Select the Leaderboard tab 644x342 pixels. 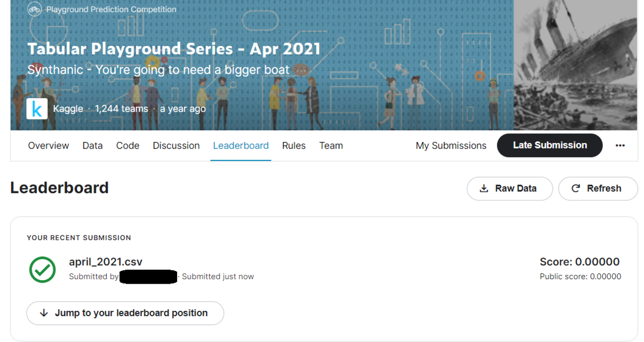point(241,146)
